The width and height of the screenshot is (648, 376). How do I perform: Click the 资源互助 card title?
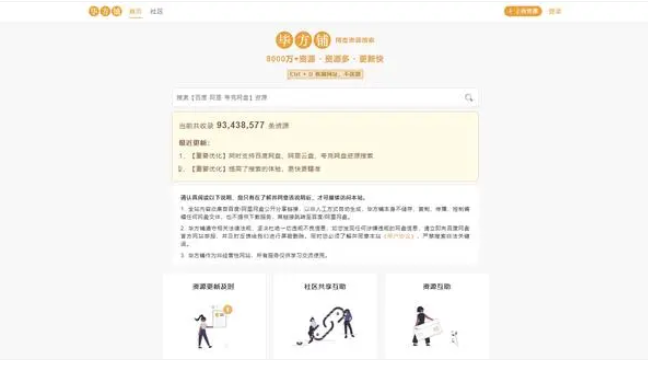click(x=437, y=286)
